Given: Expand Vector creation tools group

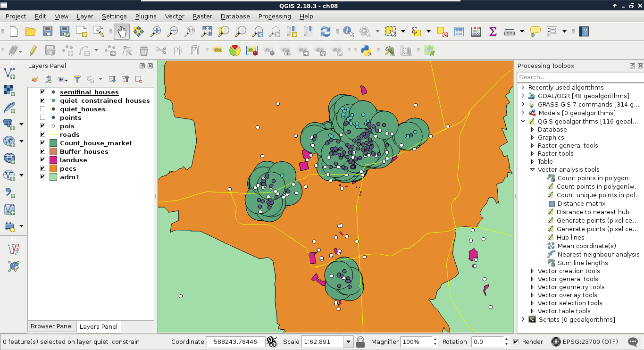Looking at the screenshot, I should [533, 271].
